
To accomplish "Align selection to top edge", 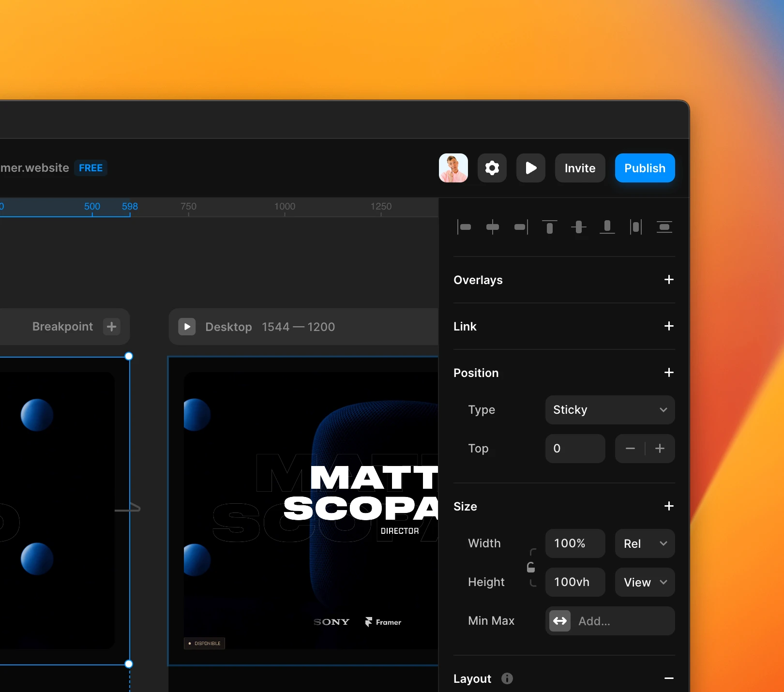I will pyautogui.click(x=550, y=226).
